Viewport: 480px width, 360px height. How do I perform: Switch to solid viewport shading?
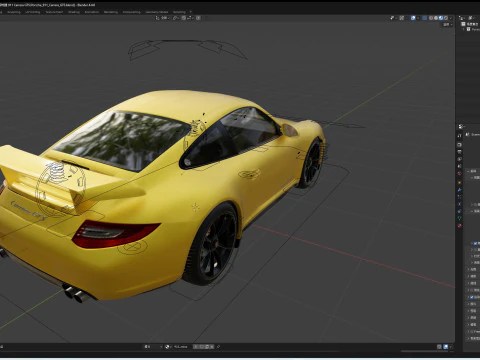[436, 18]
